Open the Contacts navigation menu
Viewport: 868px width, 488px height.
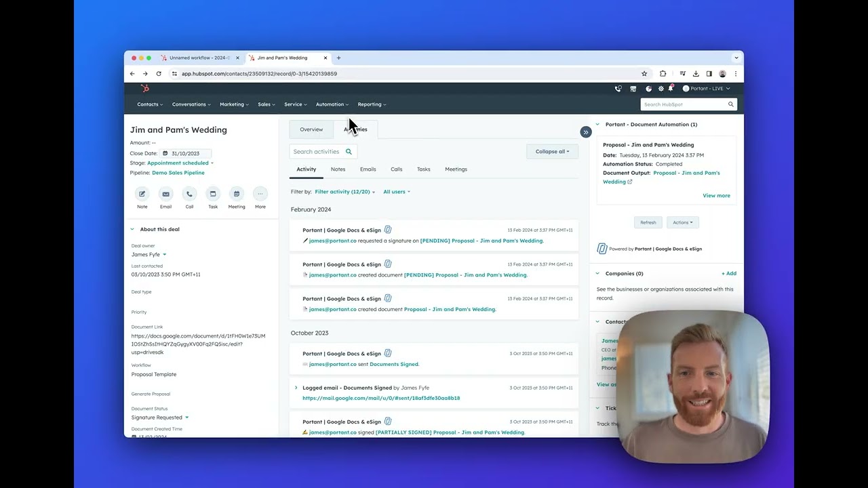coord(150,104)
